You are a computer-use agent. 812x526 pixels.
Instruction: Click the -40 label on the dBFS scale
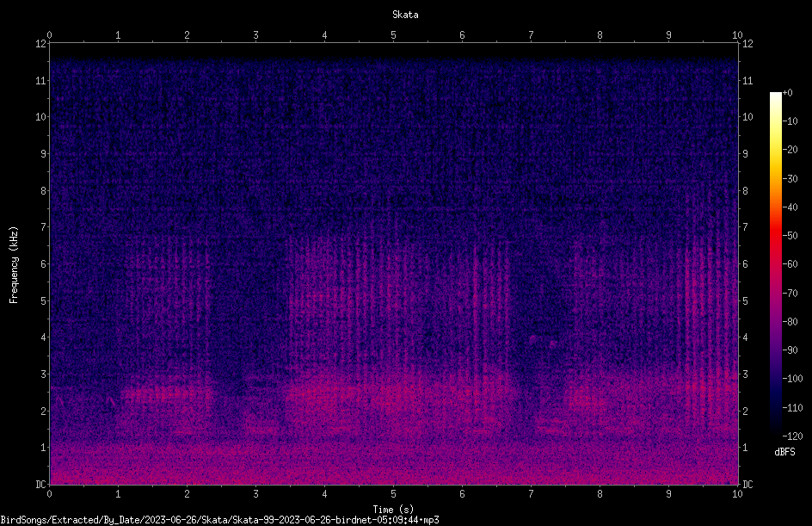(790, 207)
